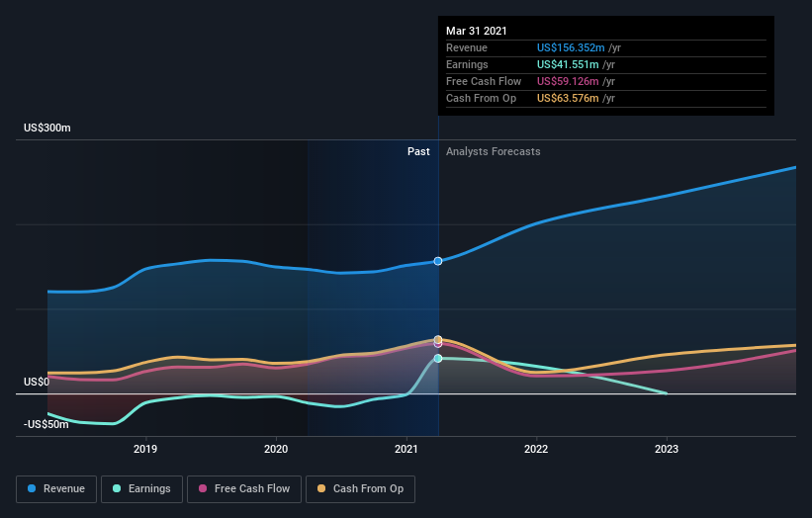Click the 2023 x-axis label
This screenshot has height=518, width=812.
click(667, 449)
